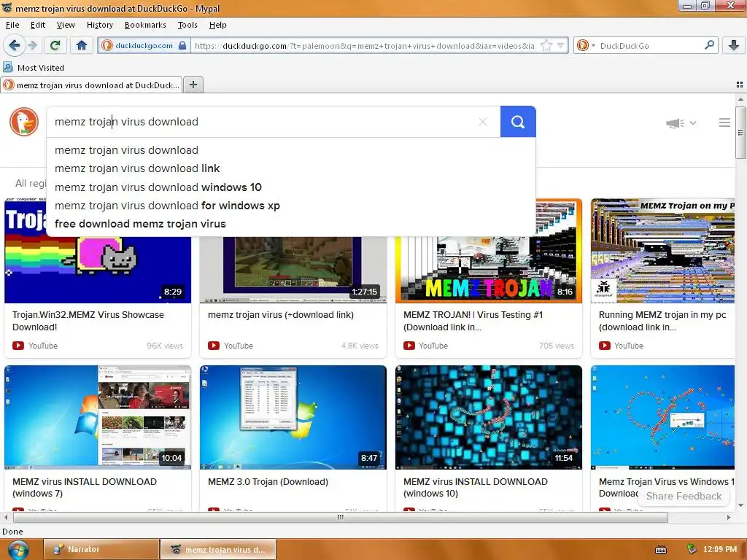Screen dimensions: 747x560
Task: Select the Mypal memz trojan taskbar button
Action: (x=217, y=550)
